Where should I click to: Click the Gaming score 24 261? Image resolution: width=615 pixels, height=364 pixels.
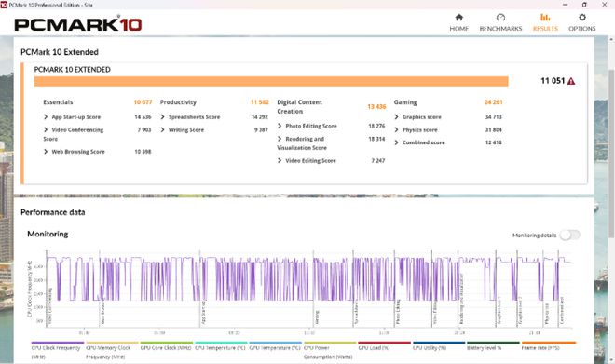point(493,102)
